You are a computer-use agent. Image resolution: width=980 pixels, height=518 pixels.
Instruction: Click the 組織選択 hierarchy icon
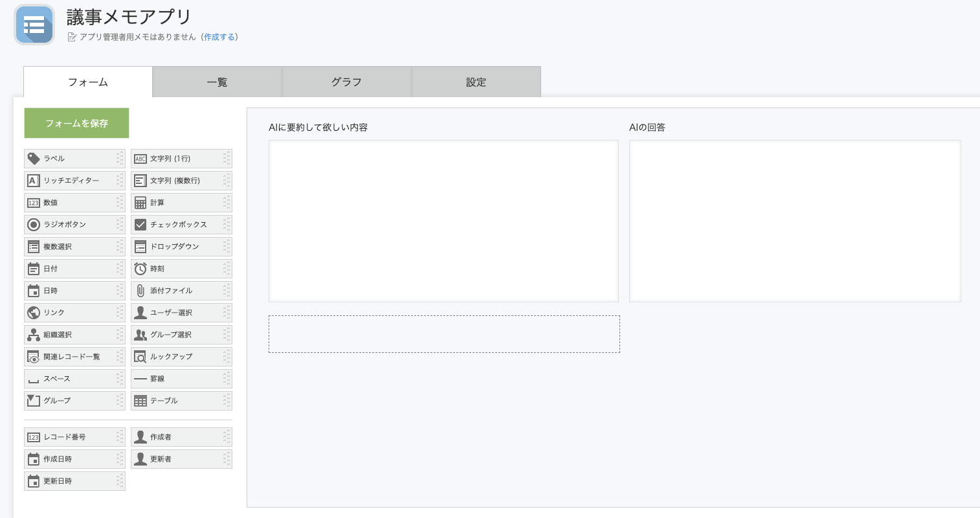tap(34, 335)
